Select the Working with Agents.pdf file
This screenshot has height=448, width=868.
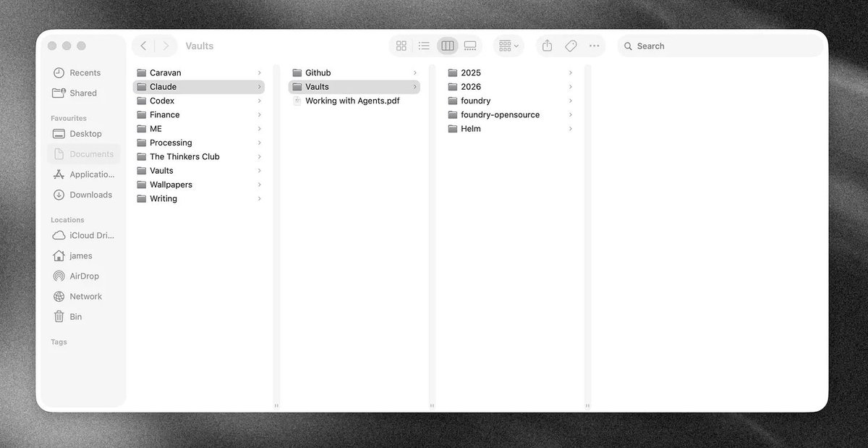(354, 101)
